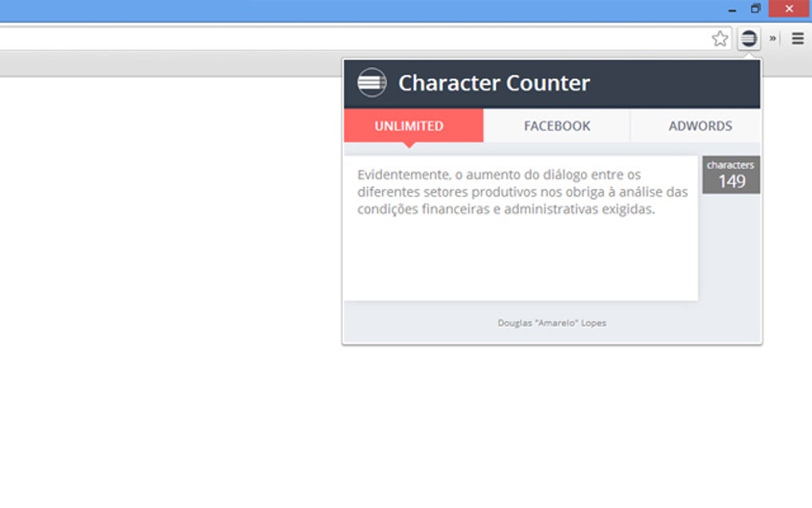The height and width of the screenshot is (508, 812).
Task: Open the browser settings menu list
Action: coord(797,37)
